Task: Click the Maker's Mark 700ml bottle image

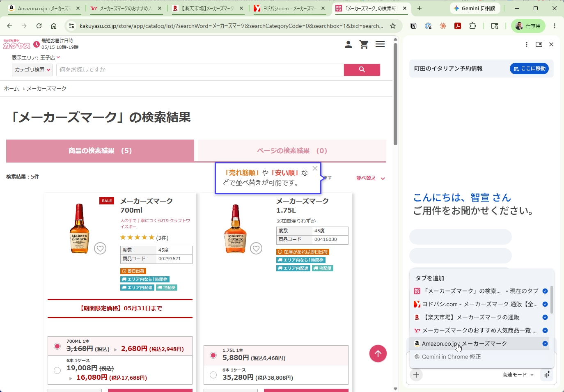Action: tap(79, 228)
